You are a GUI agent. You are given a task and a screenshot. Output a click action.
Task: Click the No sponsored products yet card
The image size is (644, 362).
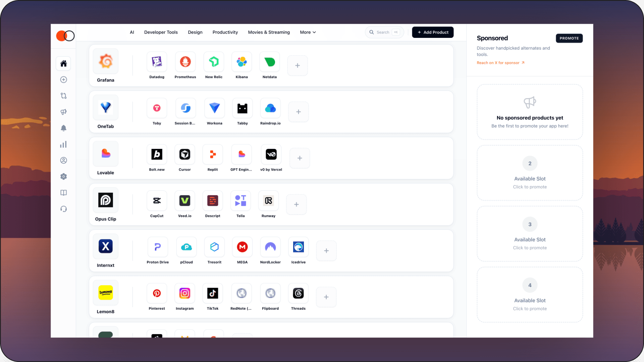[x=530, y=112]
